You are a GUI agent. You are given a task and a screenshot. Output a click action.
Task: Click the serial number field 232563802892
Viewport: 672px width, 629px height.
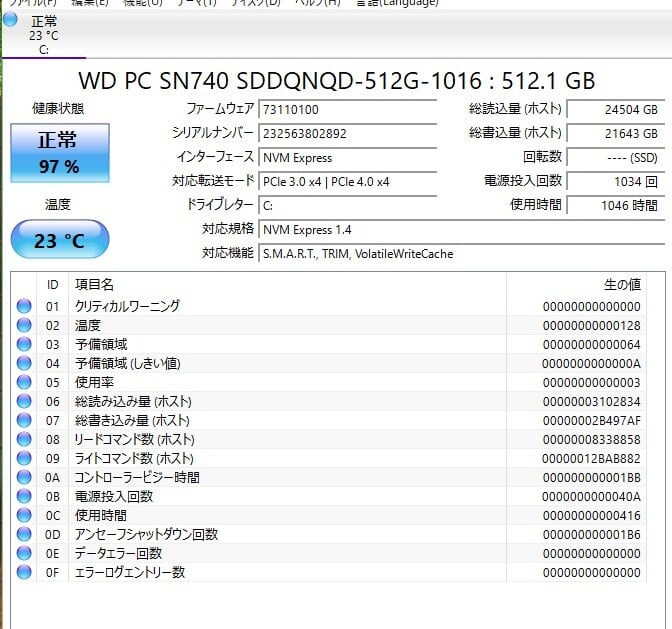[x=347, y=133]
